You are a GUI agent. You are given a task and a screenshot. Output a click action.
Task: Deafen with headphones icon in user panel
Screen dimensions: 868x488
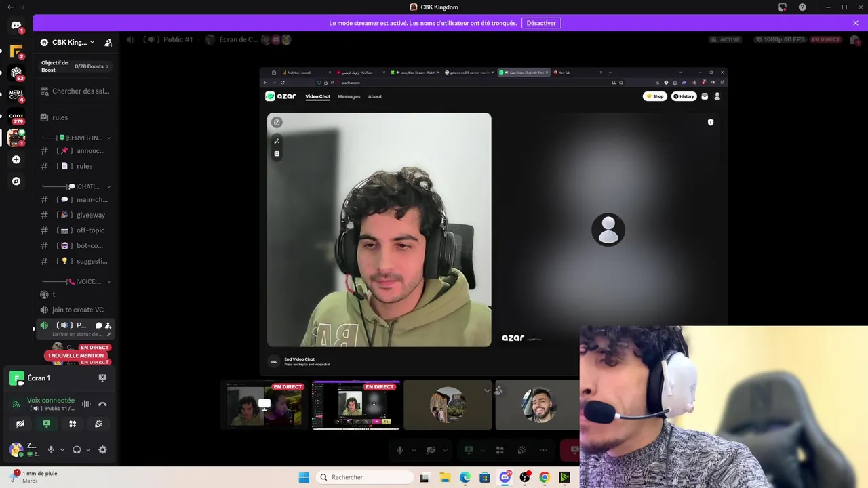77,449
